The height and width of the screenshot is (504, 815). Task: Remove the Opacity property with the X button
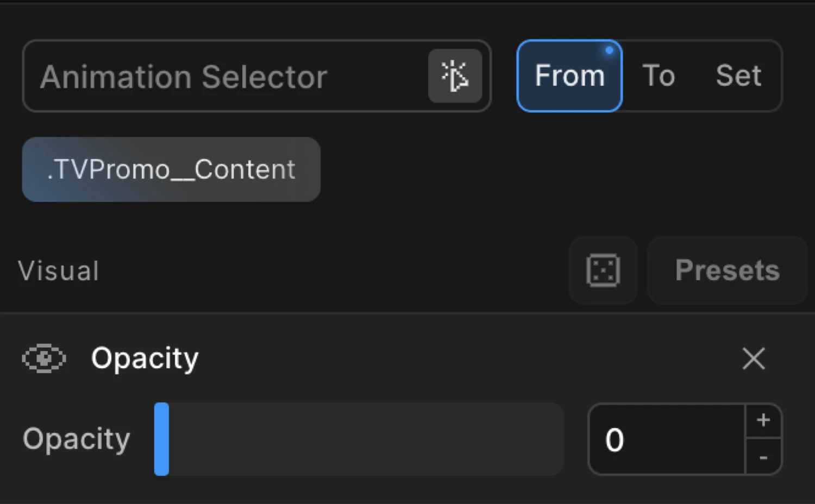click(x=754, y=358)
